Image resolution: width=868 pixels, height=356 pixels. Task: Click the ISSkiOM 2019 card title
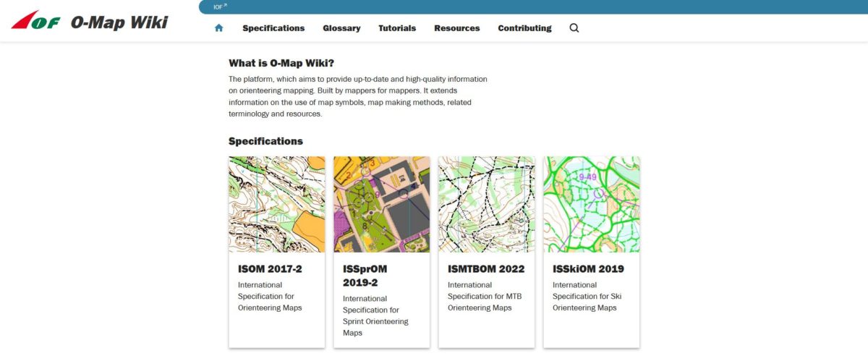pyautogui.click(x=588, y=268)
